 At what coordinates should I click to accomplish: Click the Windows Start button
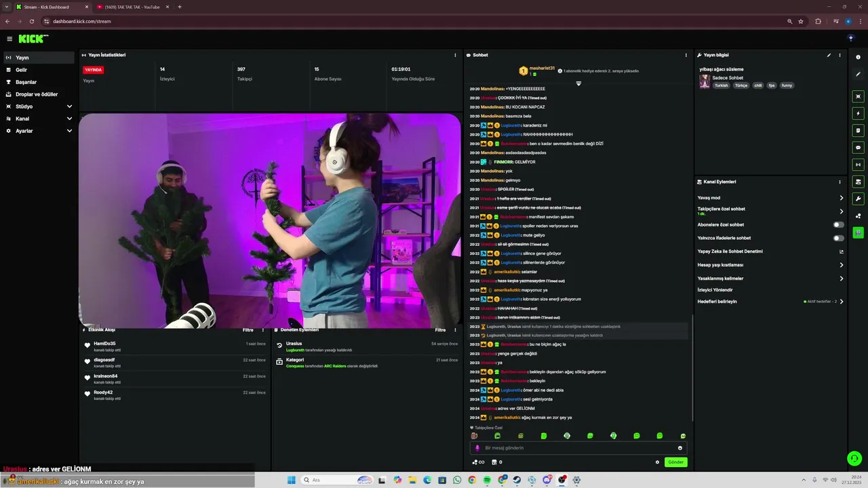point(292,480)
